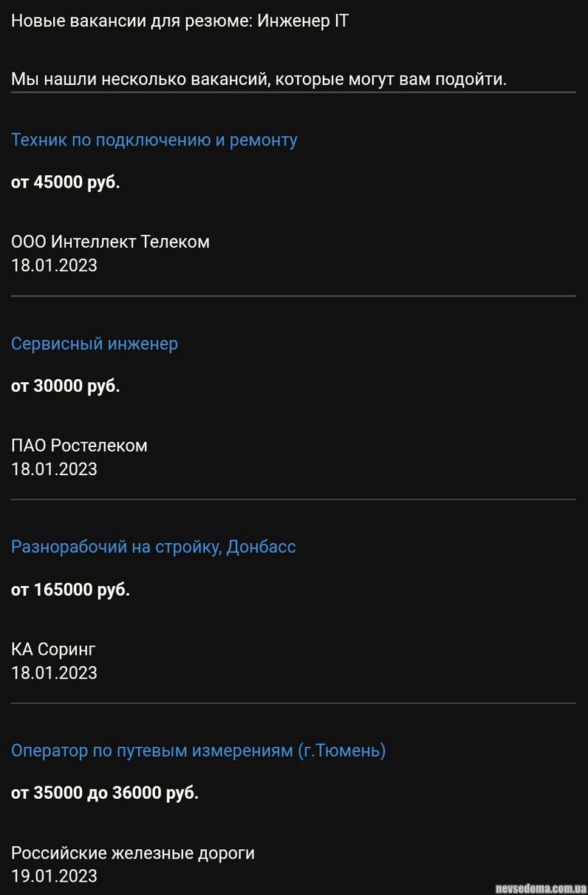Click the divider line below the intro text
Screen dimensions: 588x895
click(x=293, y=92)
